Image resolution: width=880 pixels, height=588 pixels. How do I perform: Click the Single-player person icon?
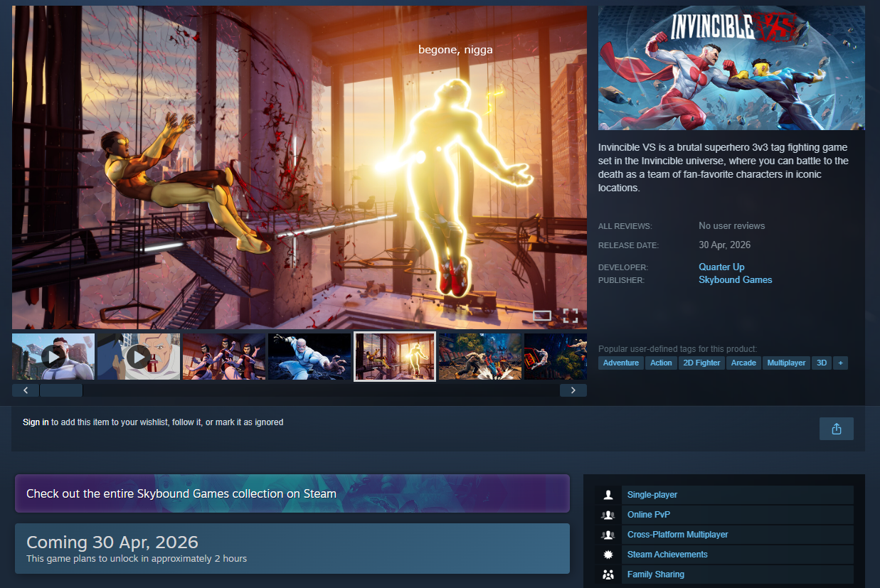[x=608, y=495]
